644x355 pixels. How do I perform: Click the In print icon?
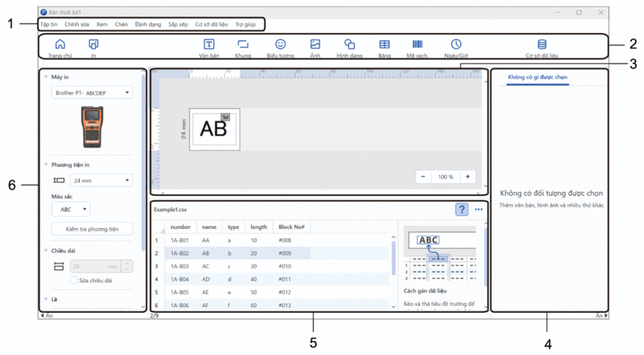click(93, 44)
